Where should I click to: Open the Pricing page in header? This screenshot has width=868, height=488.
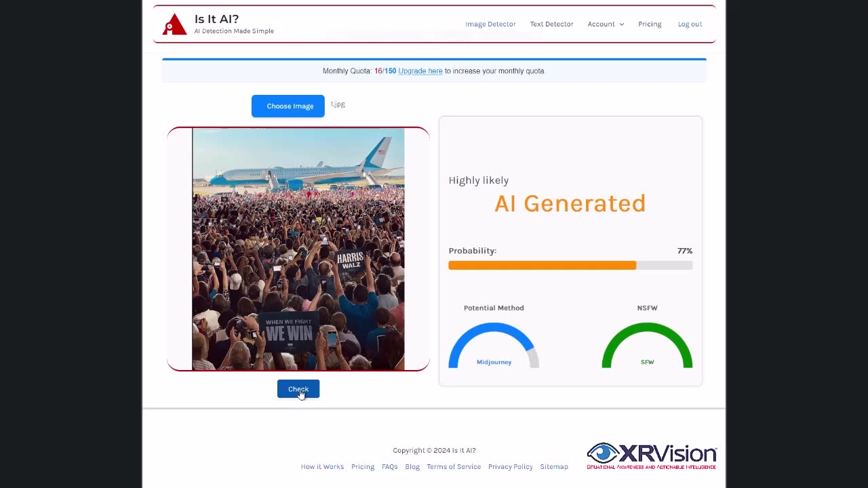[650, 24]
